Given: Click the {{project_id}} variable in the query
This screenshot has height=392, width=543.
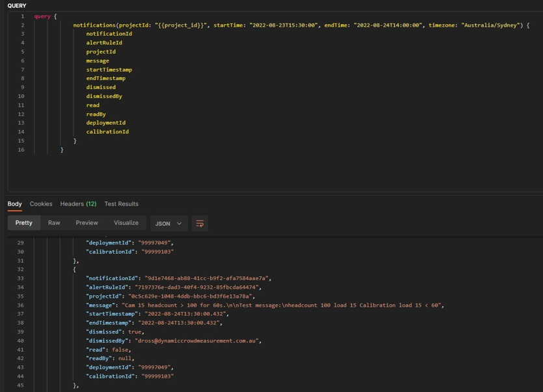Looking at the screenshot, I should (181, 25).
